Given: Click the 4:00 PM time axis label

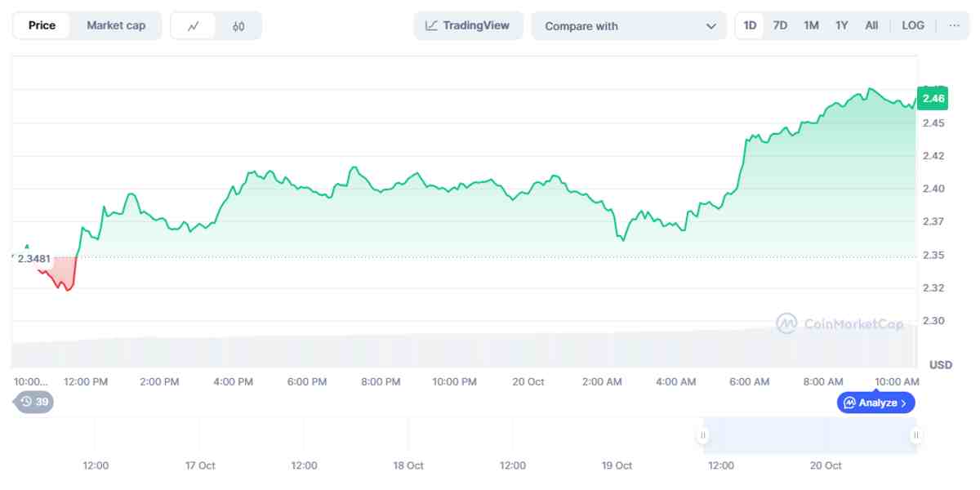Looking at the screenshot, I should point(233,382).
